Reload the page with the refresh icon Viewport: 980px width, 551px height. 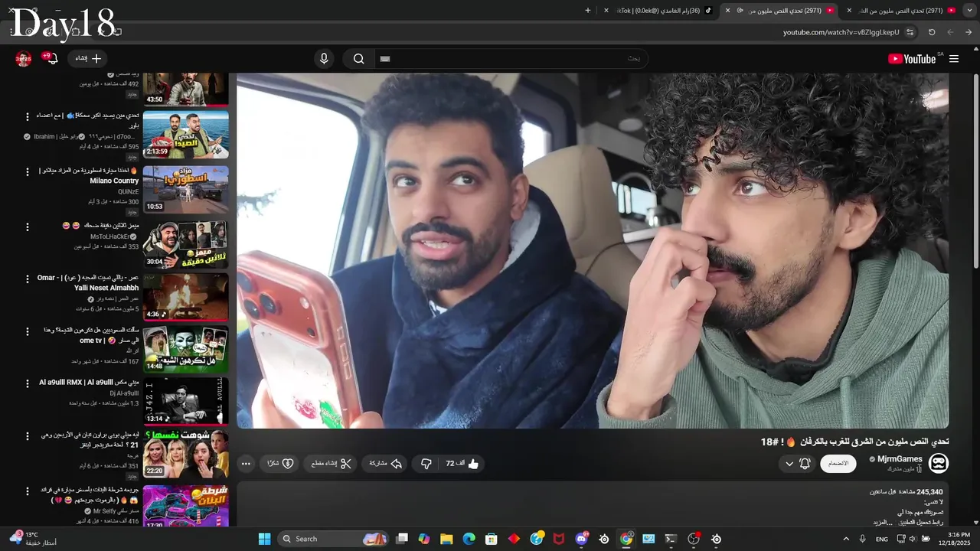click(932, 32)
